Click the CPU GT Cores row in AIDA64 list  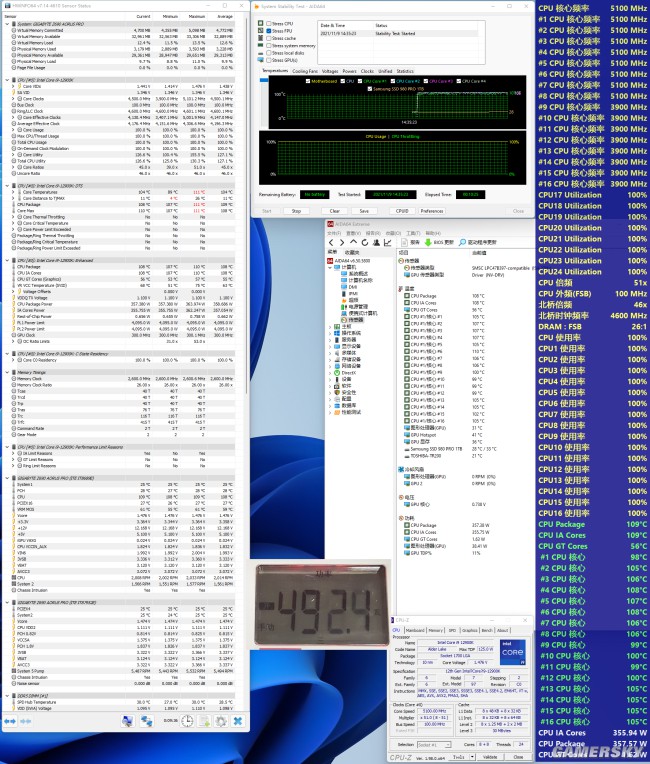click(x=443, y=309)
